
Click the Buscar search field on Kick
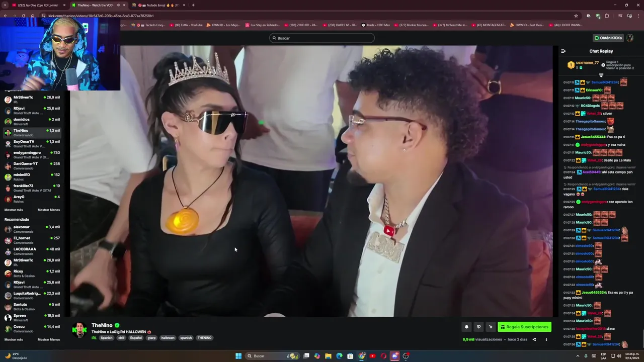click(x=322, y=38)
